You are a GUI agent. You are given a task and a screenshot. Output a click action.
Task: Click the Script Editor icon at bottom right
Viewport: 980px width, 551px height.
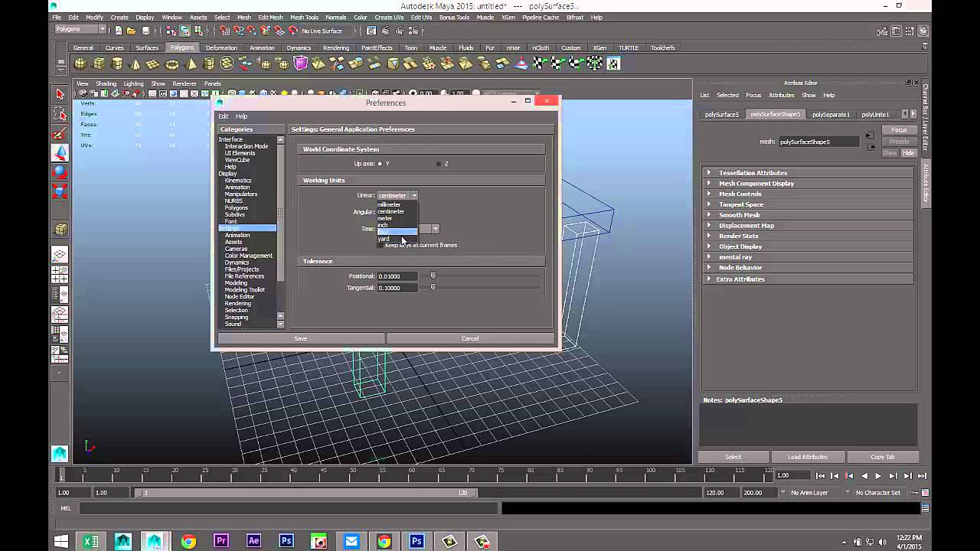925,508
